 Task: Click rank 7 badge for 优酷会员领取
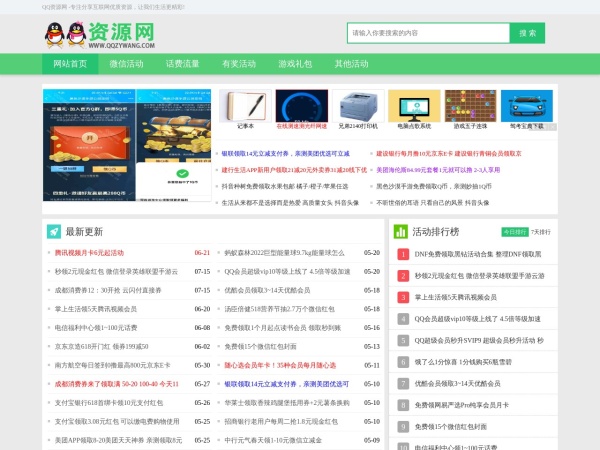click(403, 383)
